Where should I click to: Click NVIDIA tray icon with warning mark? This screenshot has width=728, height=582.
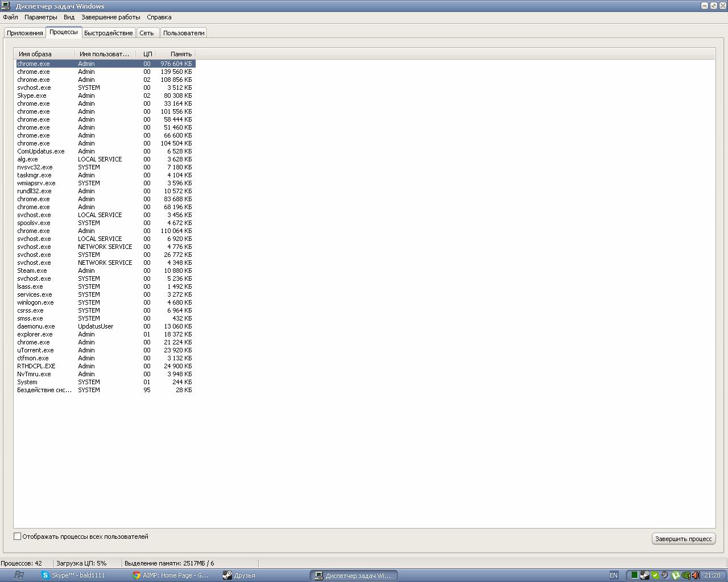click(686, 575)
